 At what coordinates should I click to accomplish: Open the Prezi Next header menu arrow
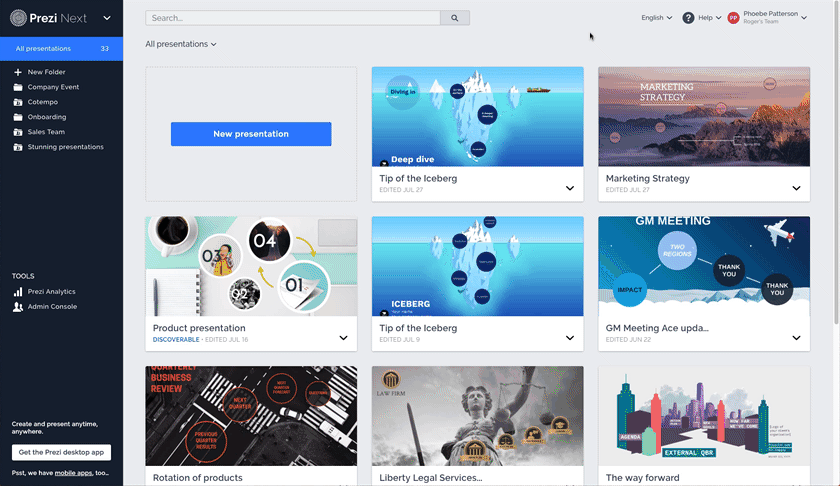tap(107, 18)
